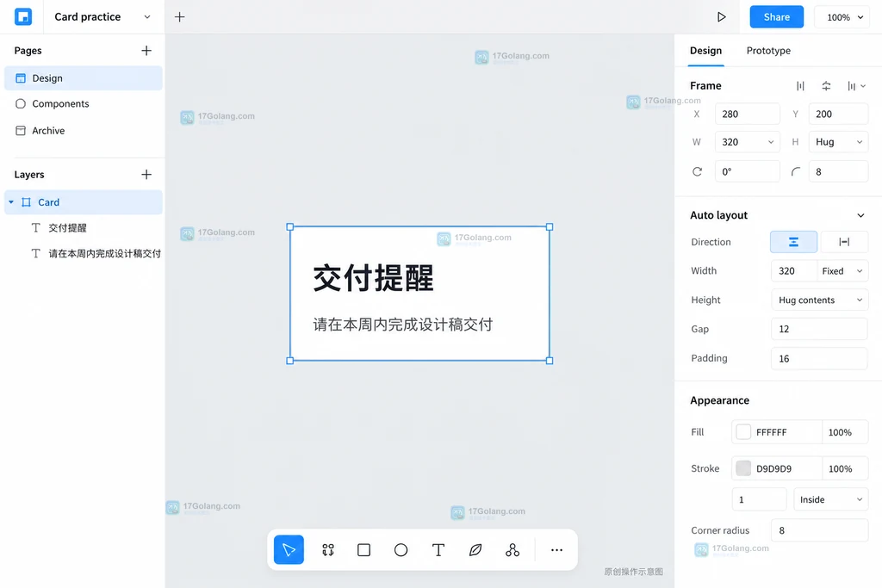The image size is (882, 588).
Task: Open the Stroke color swatch
Action: coord(743,468)
